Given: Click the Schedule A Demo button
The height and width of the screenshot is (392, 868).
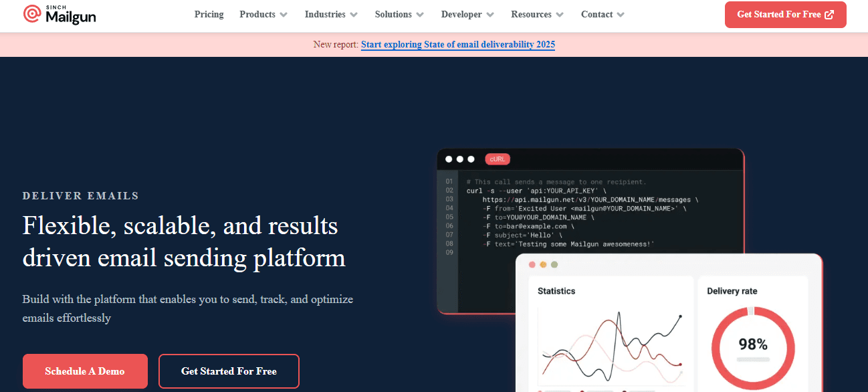Looking at the screenshot, I should pyautogui.click(x=85, y=371).
